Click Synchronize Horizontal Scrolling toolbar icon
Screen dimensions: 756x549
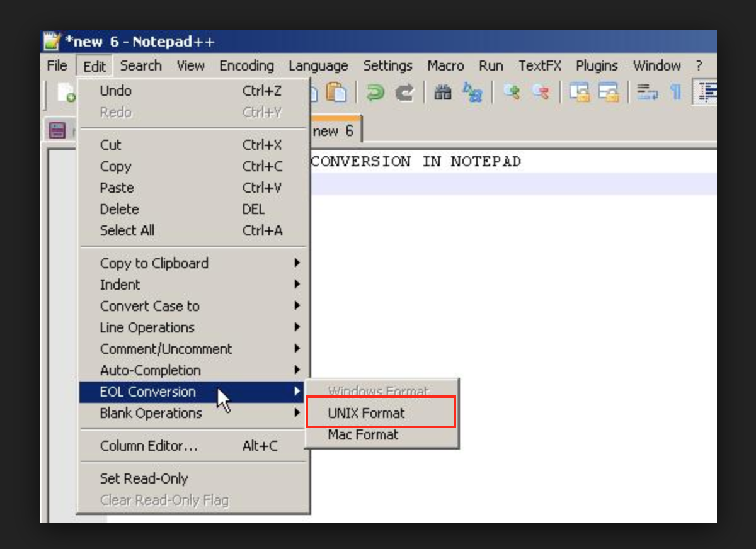(608, 93)
